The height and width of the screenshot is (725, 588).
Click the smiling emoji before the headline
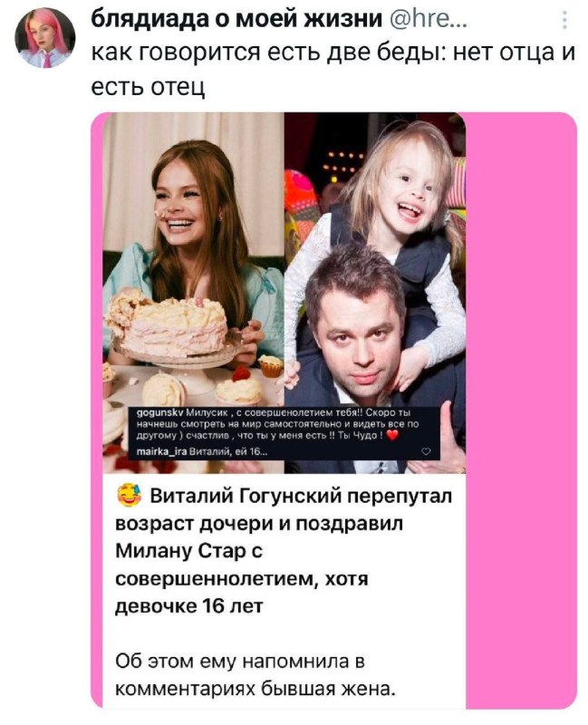click(x=129, y=496)
